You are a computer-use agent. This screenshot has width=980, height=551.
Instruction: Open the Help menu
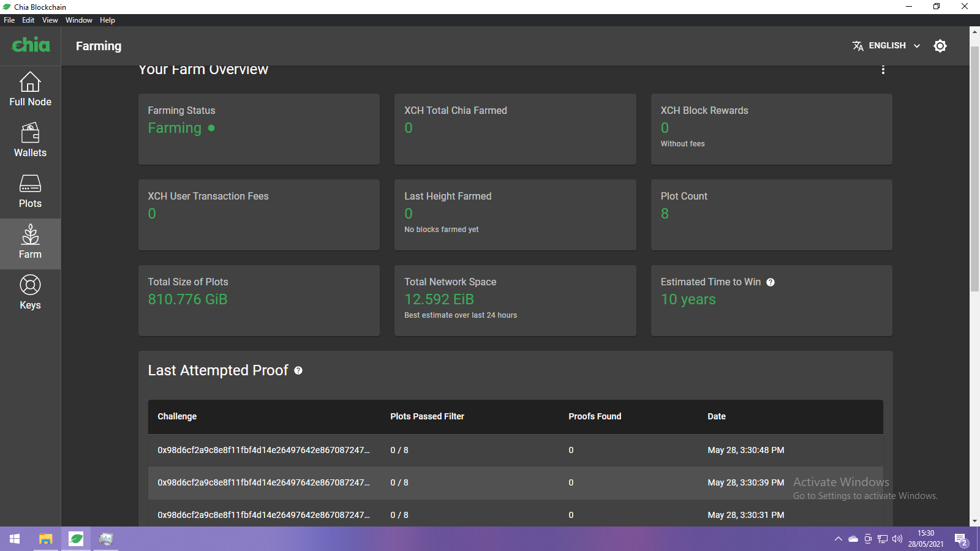107,20
